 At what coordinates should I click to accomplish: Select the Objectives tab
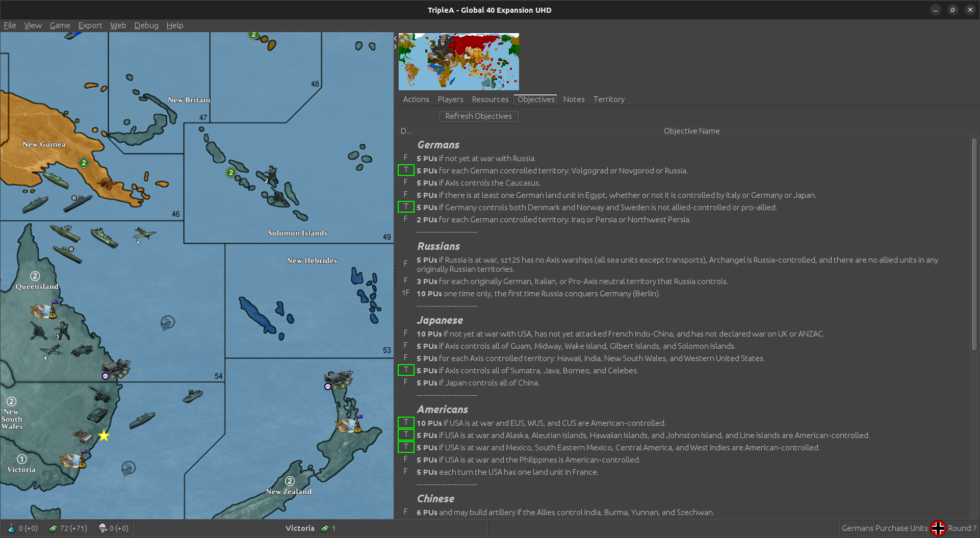[x=535, y=99]
